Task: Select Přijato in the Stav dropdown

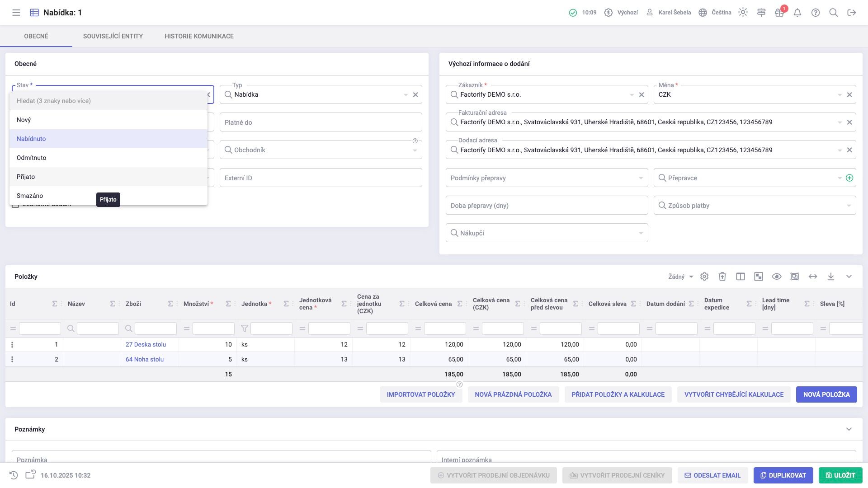Action: 26,177
